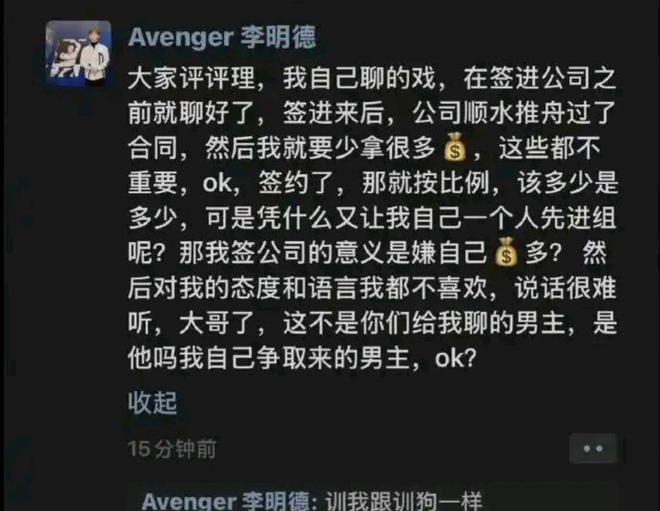
Task: Collapse the post with 收起
Action: (x=152, y=402)
